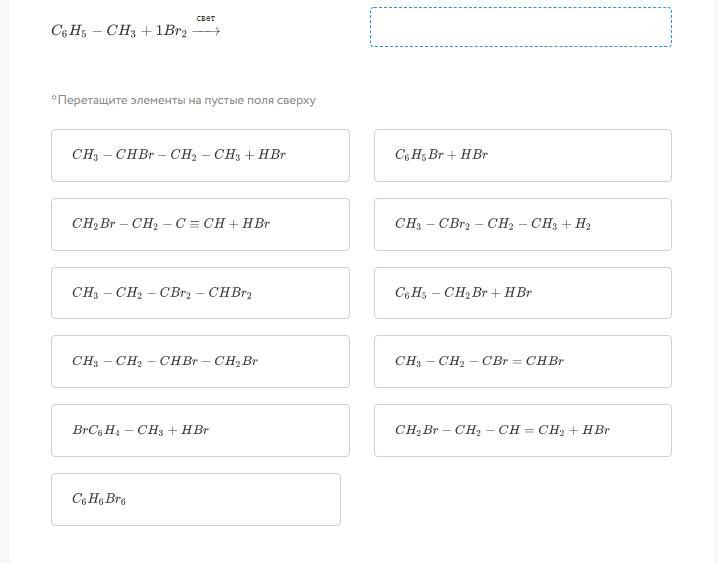Click the CH3–CH2–CBr2–CHBr2 answer tile

[200, 293]
